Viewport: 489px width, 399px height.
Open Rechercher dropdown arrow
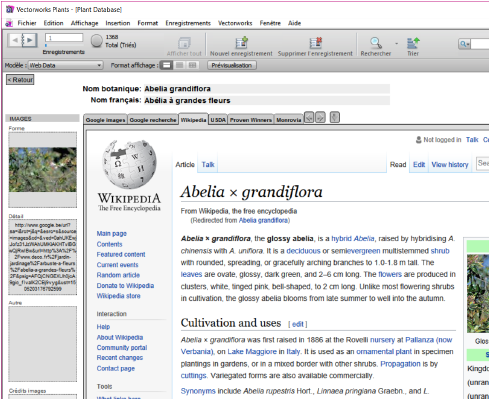coord(396,44)
